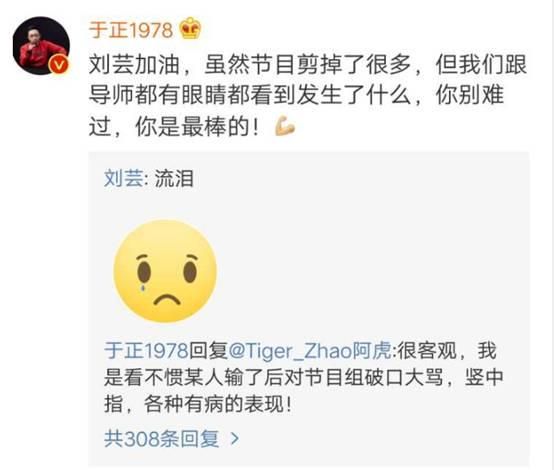This screenshot has height=470, width=554.
Task: Open @Tiger_Zhao阿虎 mention link
Action: coord(310,351)
